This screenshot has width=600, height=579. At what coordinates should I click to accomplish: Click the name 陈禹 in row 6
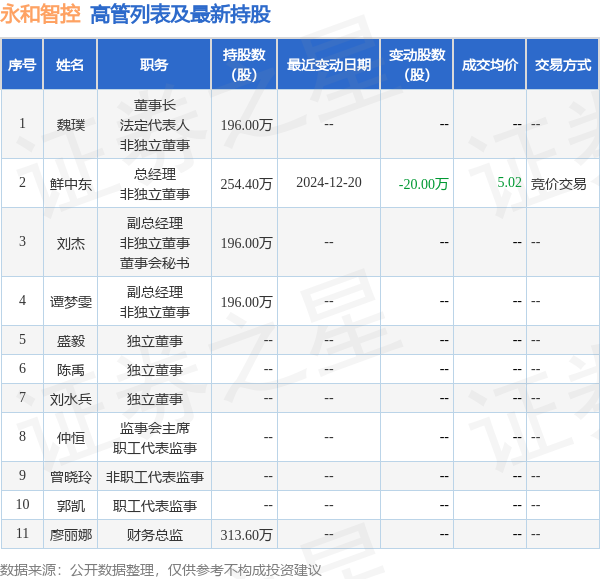pyautogui.click(x=71, y=370)
